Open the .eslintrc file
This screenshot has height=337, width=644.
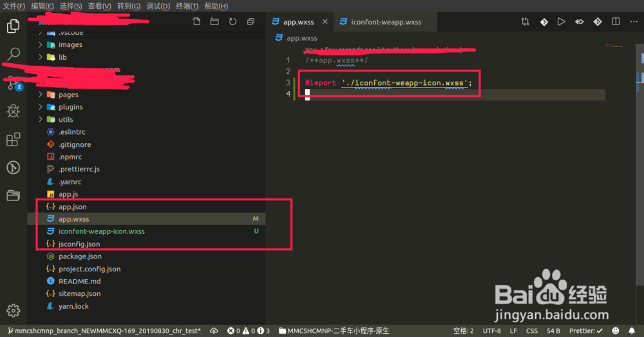coord(147,132)
